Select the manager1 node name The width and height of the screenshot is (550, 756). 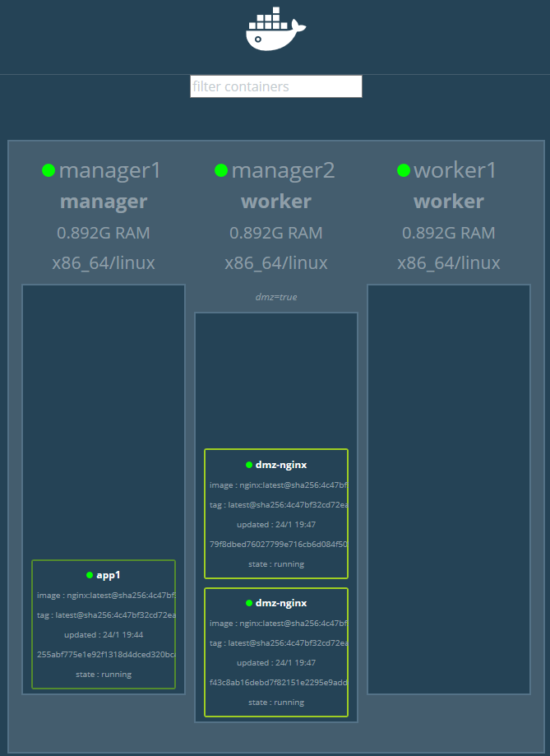[110, 170]
